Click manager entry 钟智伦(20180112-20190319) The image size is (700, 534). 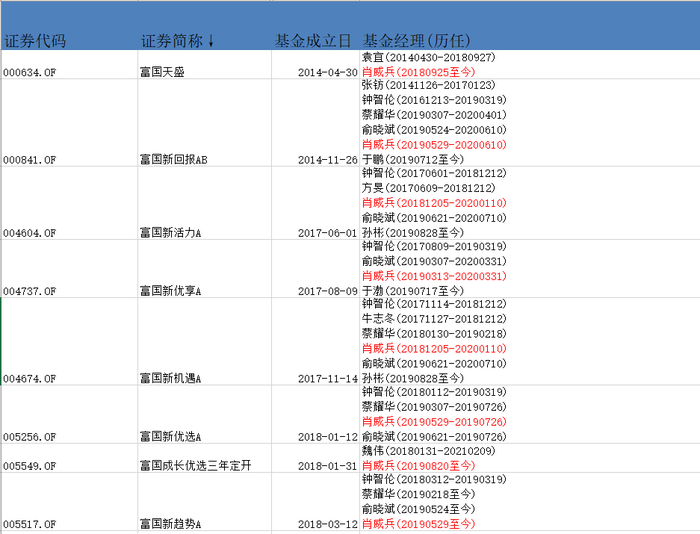point(434,392)
